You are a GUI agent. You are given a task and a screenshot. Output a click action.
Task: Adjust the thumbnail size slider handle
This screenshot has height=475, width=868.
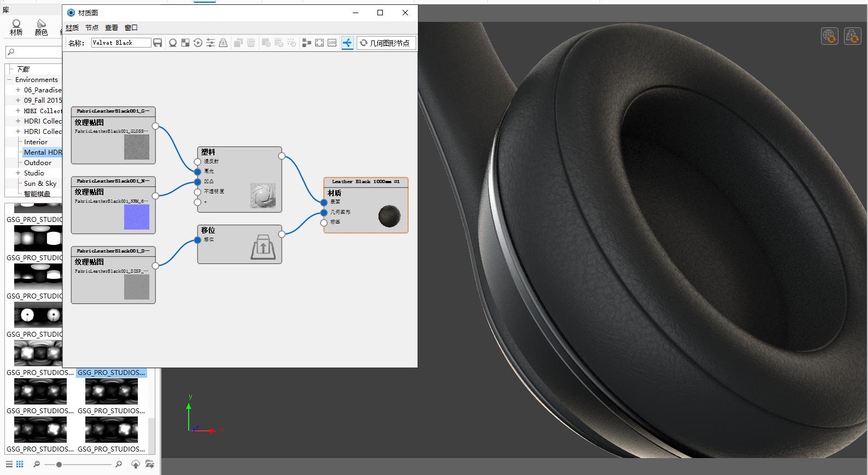click(59, 465)
